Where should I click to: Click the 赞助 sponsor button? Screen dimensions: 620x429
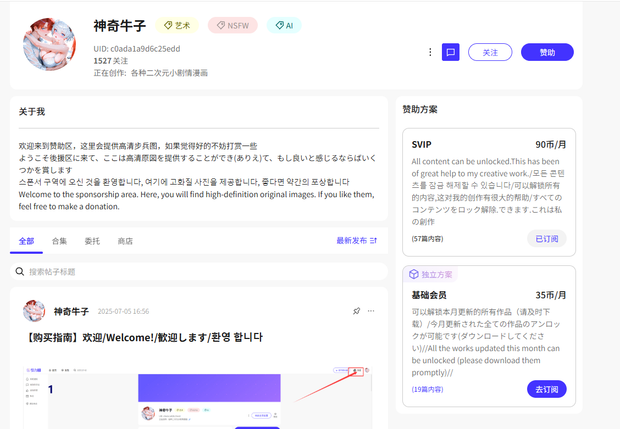(x=547, y=52)
